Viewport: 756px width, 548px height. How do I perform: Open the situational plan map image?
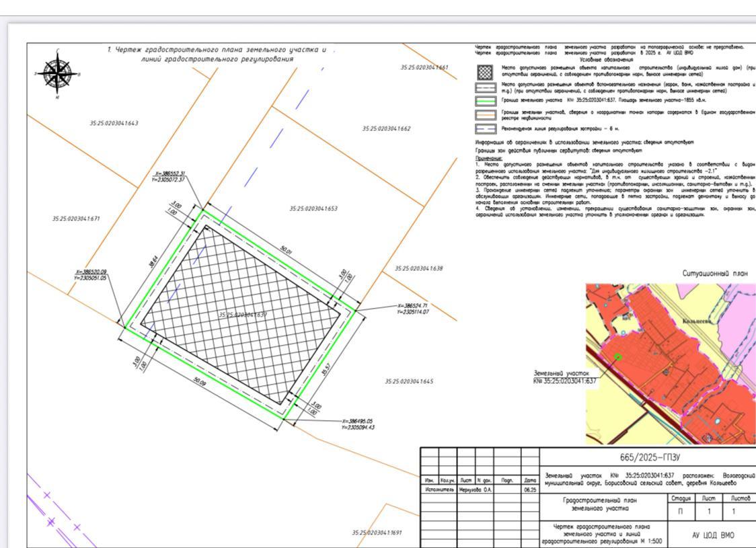pos(669,363)
